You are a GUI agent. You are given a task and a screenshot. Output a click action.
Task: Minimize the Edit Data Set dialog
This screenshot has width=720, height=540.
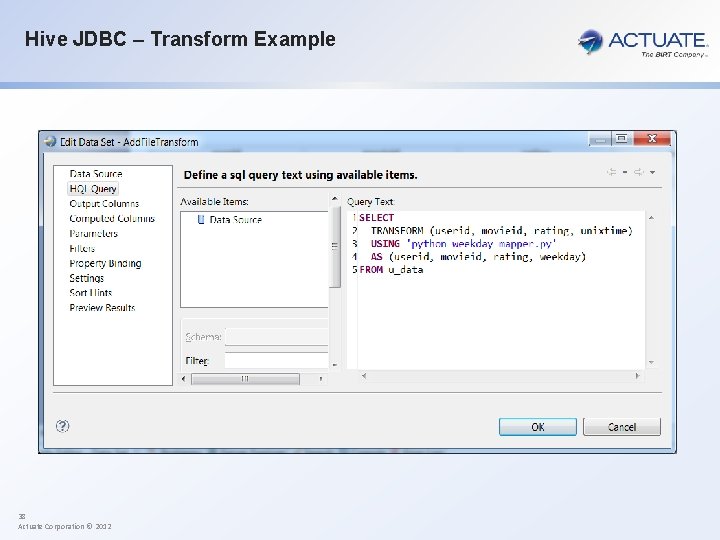tap(599, 139)
